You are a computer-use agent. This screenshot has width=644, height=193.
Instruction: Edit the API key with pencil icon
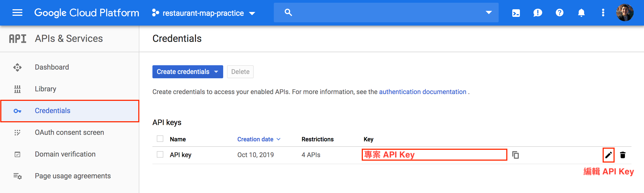point(608,155)
